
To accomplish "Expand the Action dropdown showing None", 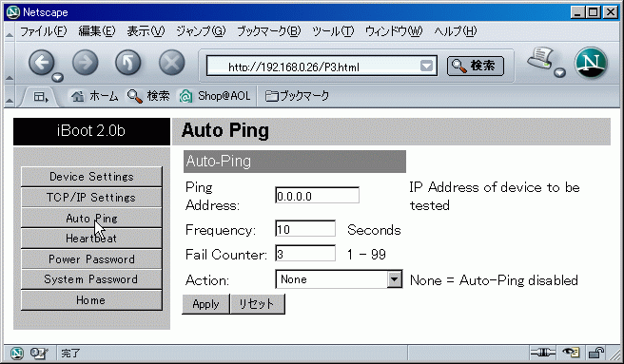I will (x=339, y=279).
